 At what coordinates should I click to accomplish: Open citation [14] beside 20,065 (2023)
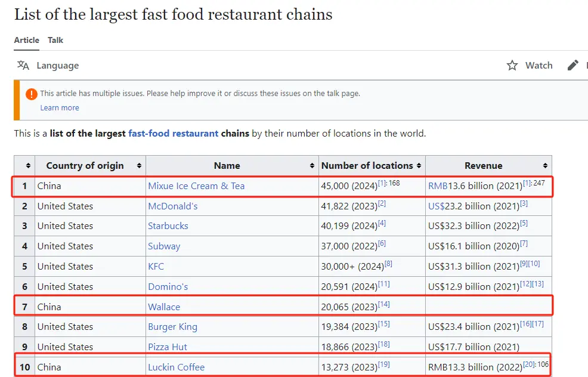[x=383, y=304]
